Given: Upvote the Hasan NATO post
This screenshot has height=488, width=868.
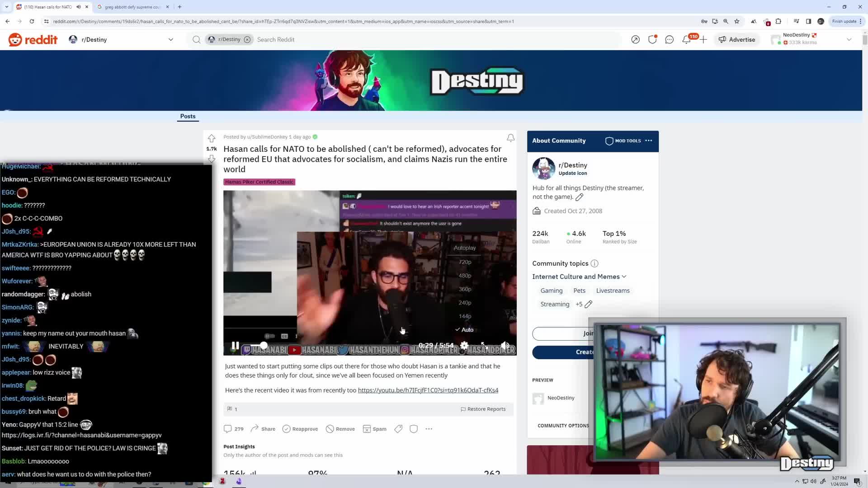Looking at the screenshot, I should (x=211, y=138).
